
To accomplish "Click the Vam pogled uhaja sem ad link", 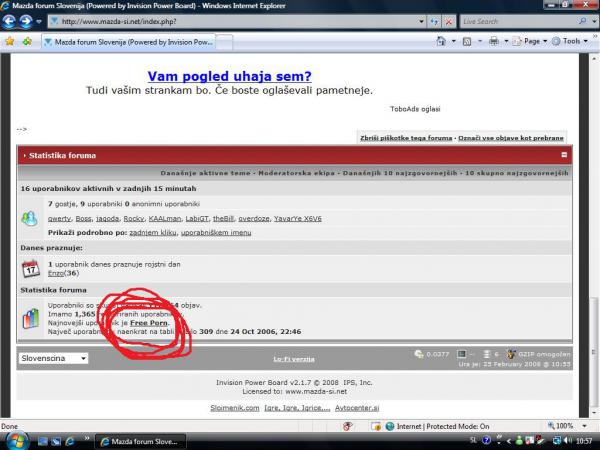I will pyautogui.click(x=229, y=76).
